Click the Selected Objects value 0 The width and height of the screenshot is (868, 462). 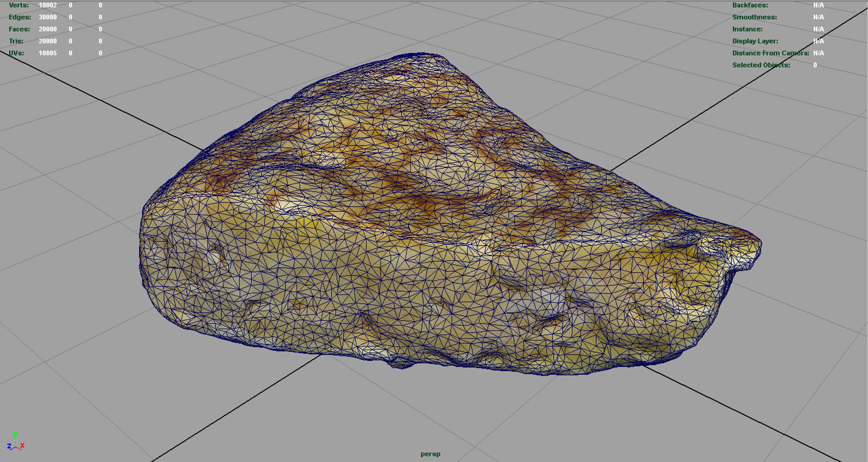click(815, 65)
